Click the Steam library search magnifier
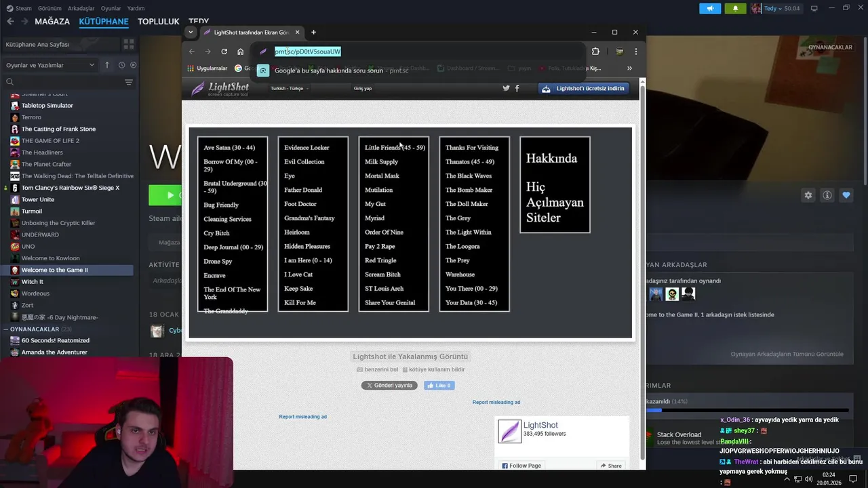Screen dimensions: 868x488 click(x=9, y=82)
